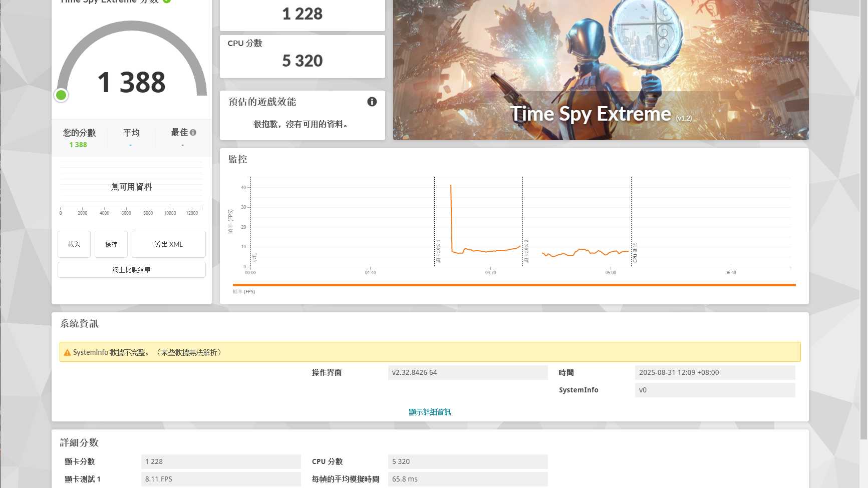Click the SystemInfo label above the details link
The width and height of the screenshot is (868, 488).
click(x=578, y=390)
